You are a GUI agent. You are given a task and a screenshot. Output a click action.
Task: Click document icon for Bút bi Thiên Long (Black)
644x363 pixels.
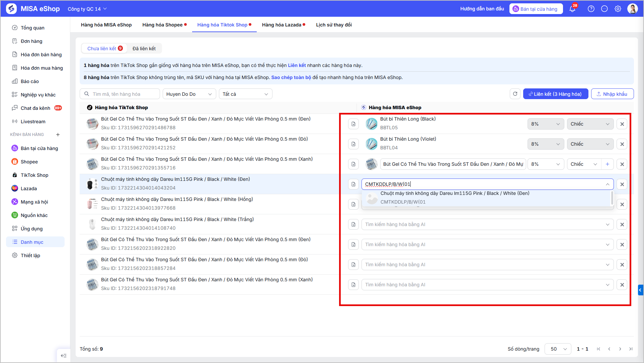point(353,124)
